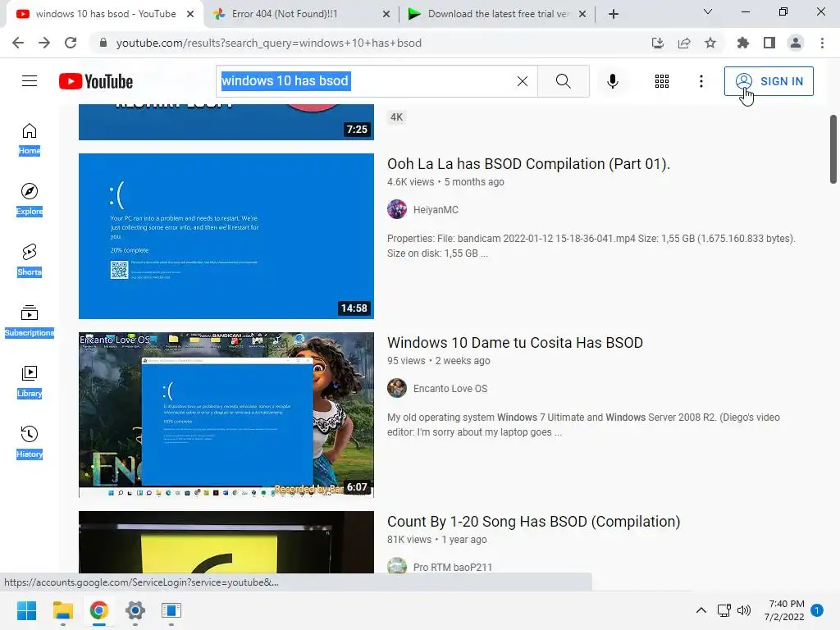840x630 pixels.
Task: Open Chrome extensions puzzle icon
Action: pyautogui.click(x=743, y=43)
